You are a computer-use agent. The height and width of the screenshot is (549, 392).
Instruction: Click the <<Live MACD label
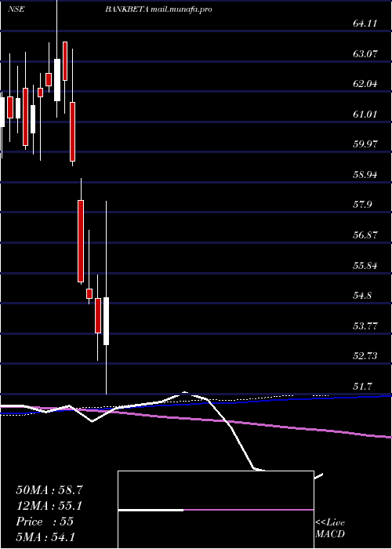tap(330, 529)
